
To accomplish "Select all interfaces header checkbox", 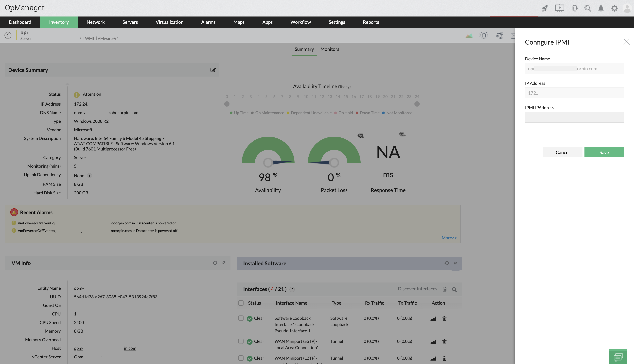I will click(x=241, y=303).
